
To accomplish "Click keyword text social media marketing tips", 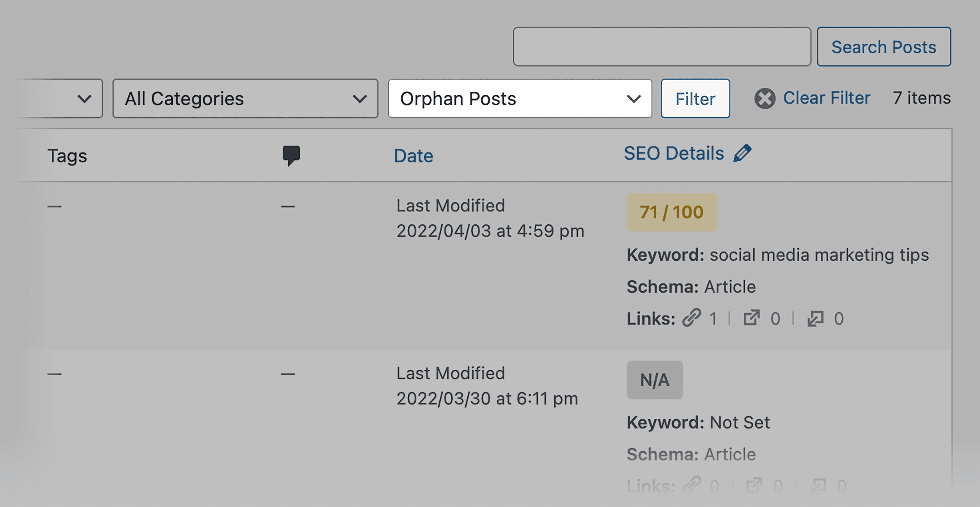I will (819, 255).
